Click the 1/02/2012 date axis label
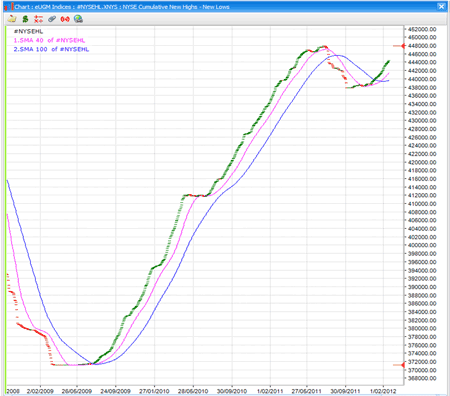The height and width of the screenshot is (396, 450). point(383,391)
